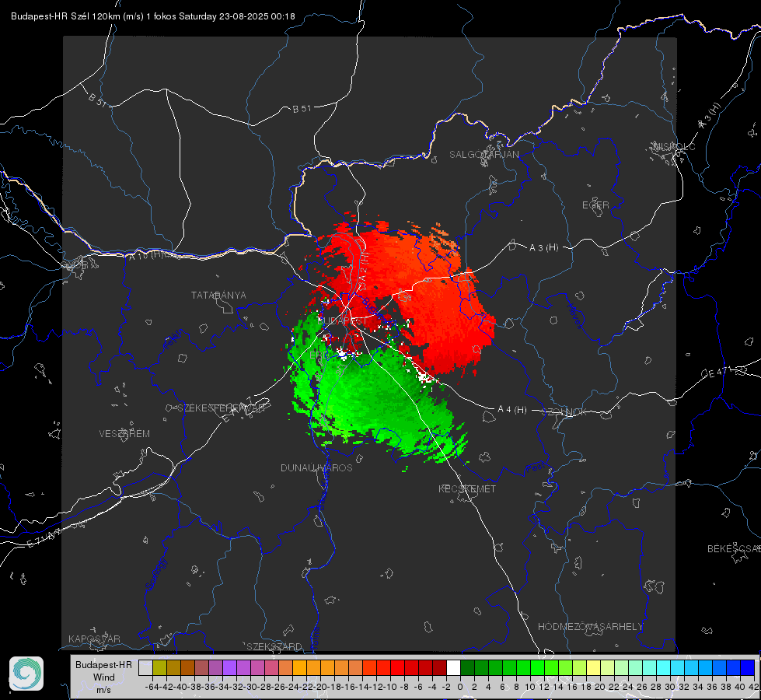Click the VESZPREM city label
761x700 pixels.
(124, 434)
